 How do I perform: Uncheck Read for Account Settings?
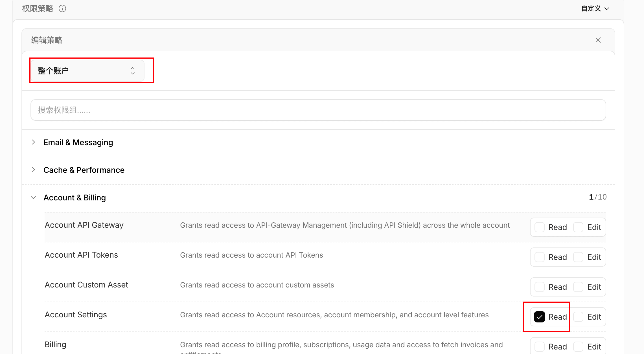pyautogui.click(x=539, y=317)
